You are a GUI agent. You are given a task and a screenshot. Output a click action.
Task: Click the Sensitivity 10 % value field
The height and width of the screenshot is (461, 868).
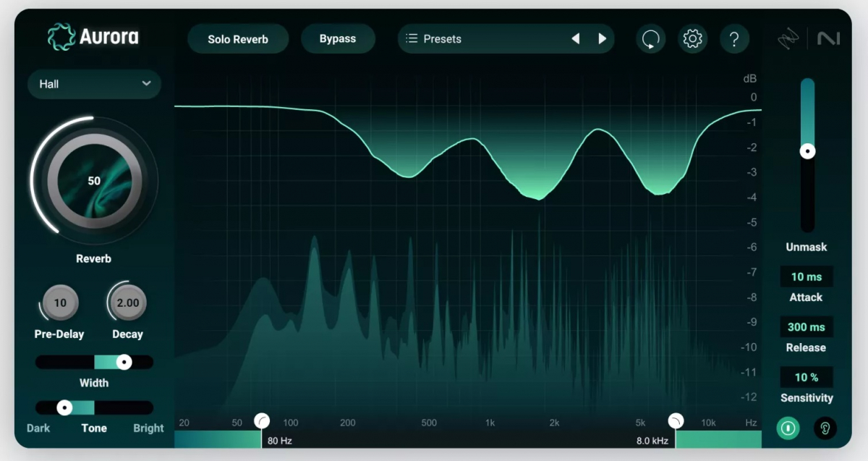coord(806,377)
